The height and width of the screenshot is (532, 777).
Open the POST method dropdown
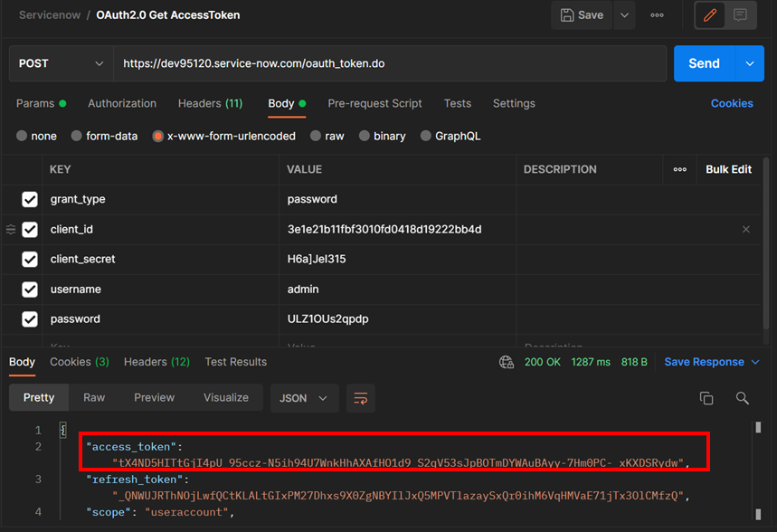(x=61, y=63)
